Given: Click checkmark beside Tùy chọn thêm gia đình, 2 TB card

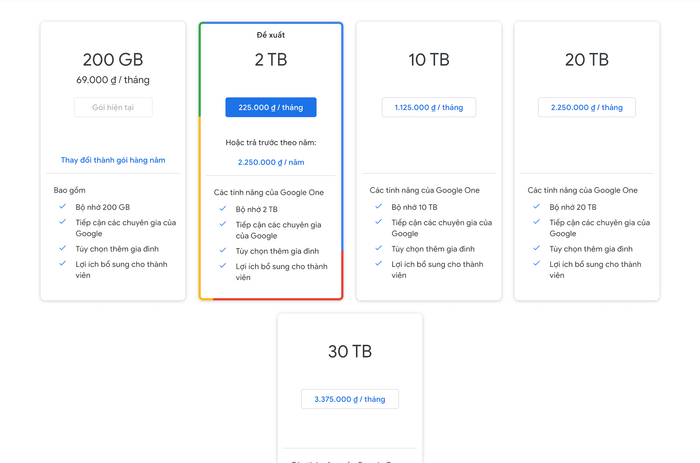Looking at the screenshot, I should (x=223, y=250).
